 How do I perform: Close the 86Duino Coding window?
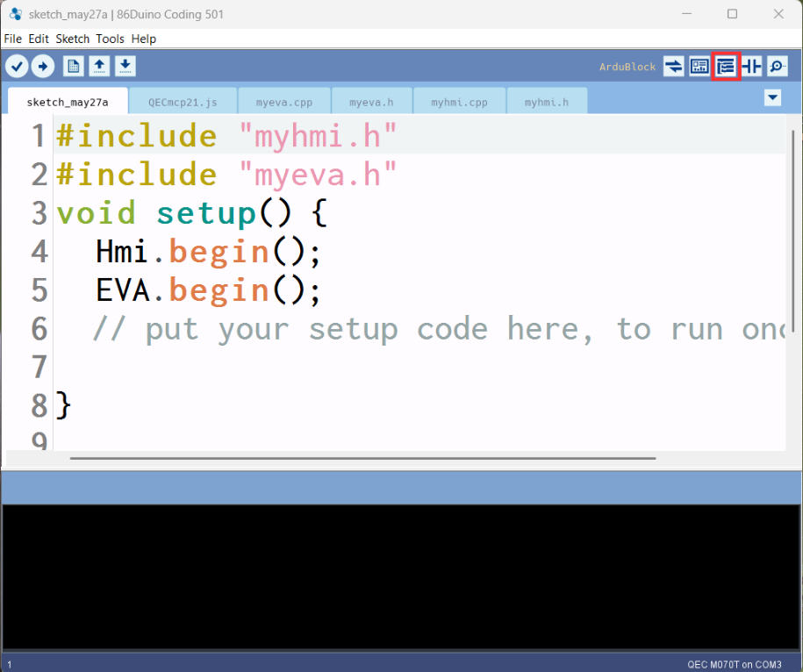[778, 14]
